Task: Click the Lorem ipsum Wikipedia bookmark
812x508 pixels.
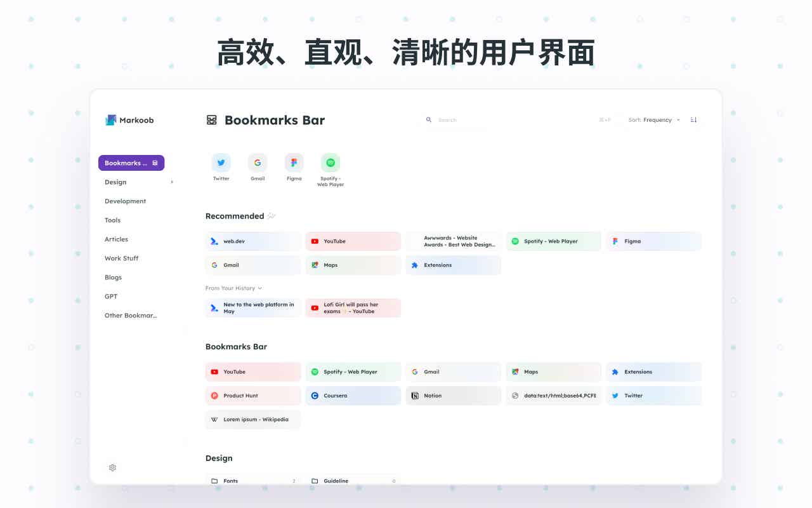Action: [x=252, y=419]
